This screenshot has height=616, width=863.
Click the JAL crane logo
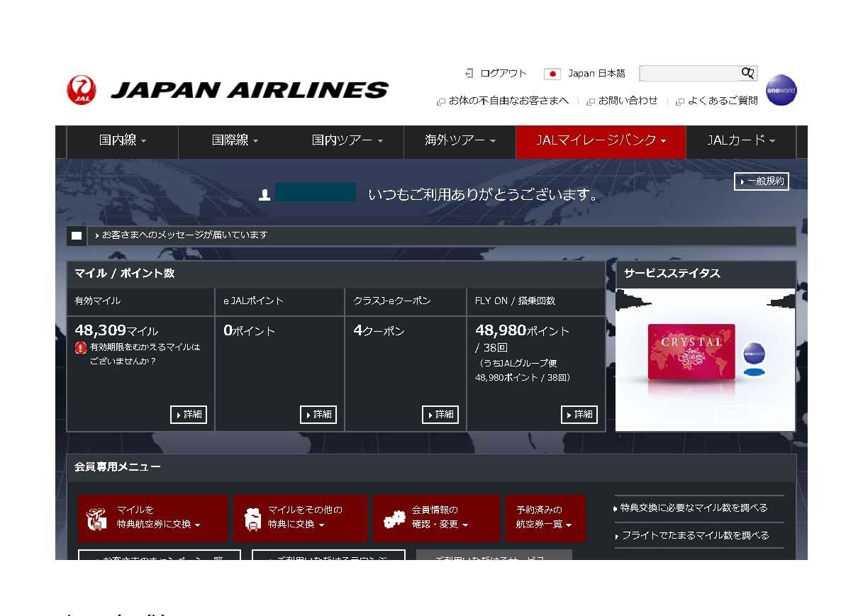click(x=82, y=91)
